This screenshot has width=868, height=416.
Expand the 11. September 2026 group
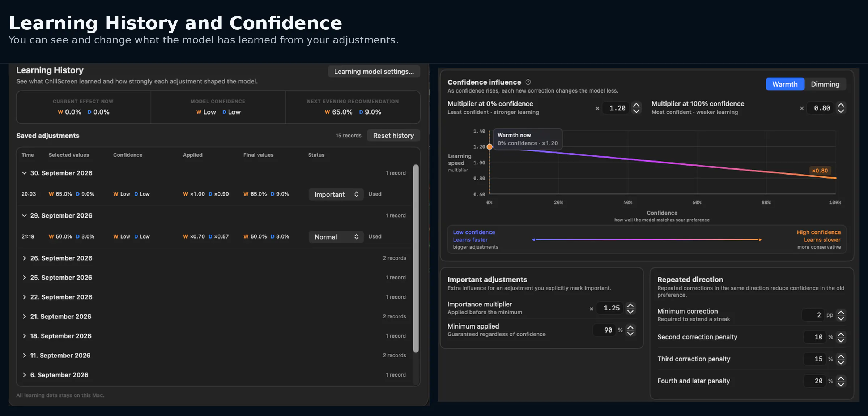pyautogui.click(x=24, y=356)
